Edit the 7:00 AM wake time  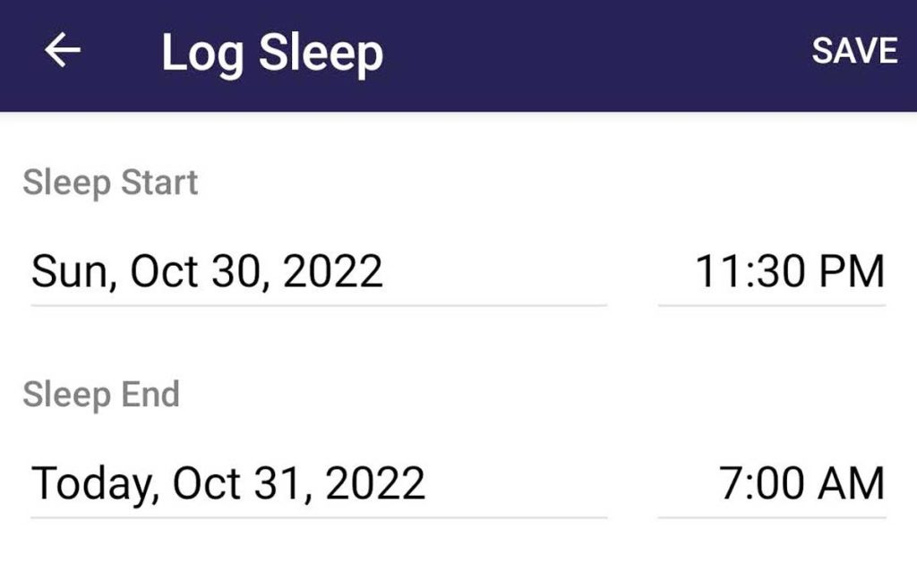801,483
